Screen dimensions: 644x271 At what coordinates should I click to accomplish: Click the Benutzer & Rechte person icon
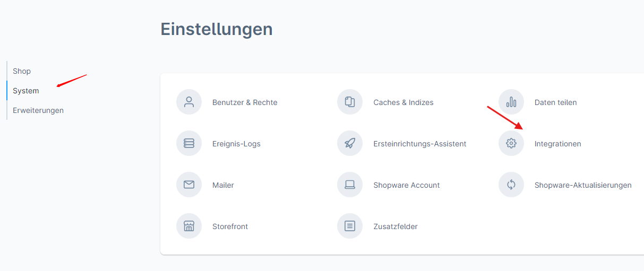coord(189,102)
